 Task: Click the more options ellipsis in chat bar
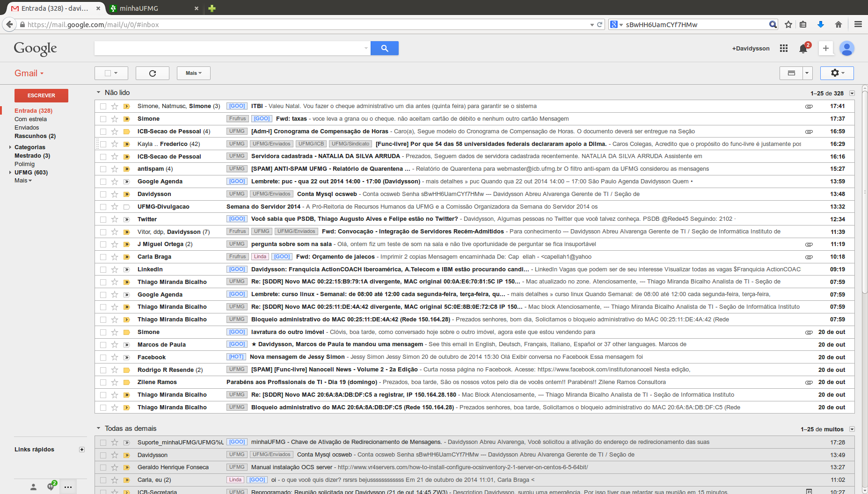pyautogui.click(x=68, y=487)
